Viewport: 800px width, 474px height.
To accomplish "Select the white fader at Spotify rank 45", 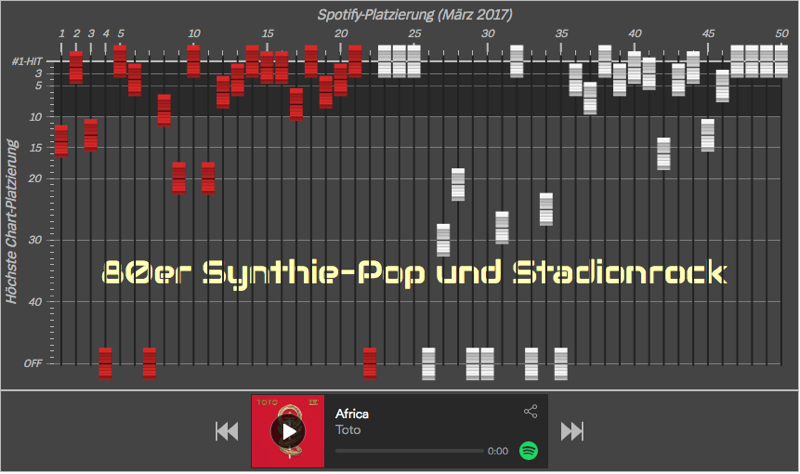I will pos(708,135).
